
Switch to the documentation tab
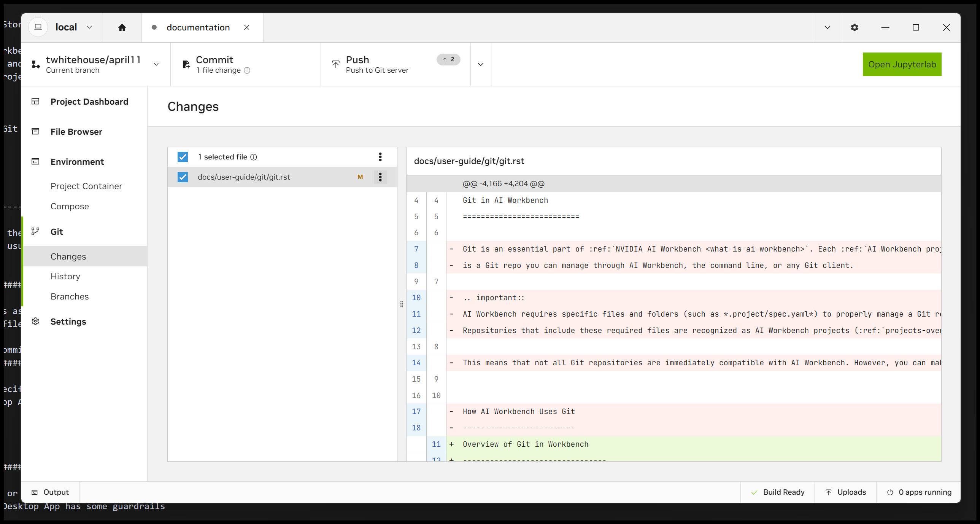coord(198,27)
